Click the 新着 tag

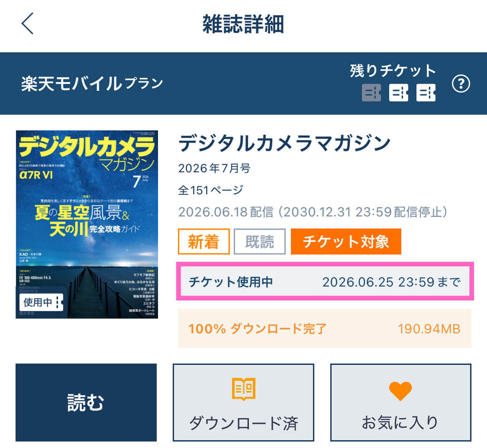point(204,242)
